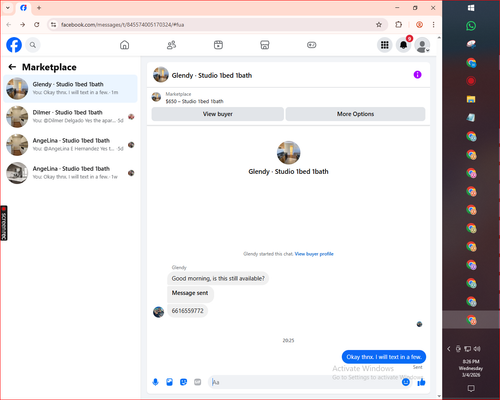Viewport: 500px width, 400px height.
Task: Open the emoji picker in message box
Action: (x=406, y=382)
